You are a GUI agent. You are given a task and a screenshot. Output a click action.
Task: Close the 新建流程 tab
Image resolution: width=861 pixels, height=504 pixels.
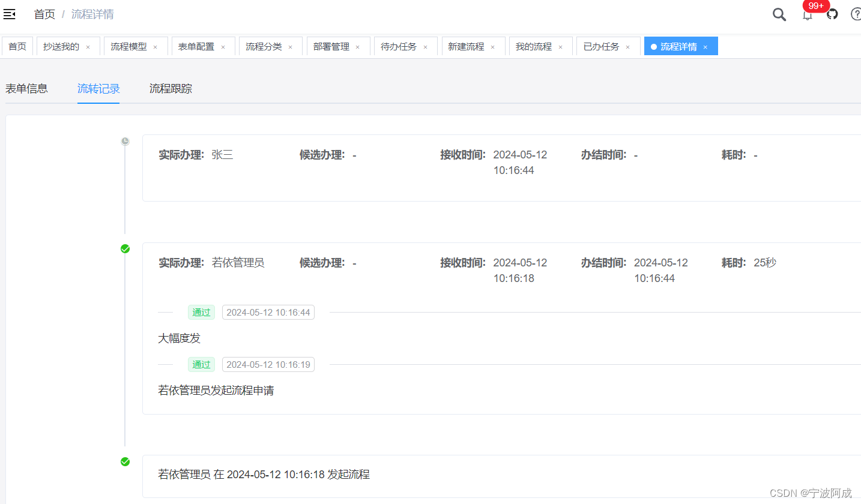click(x=492, y=47)
